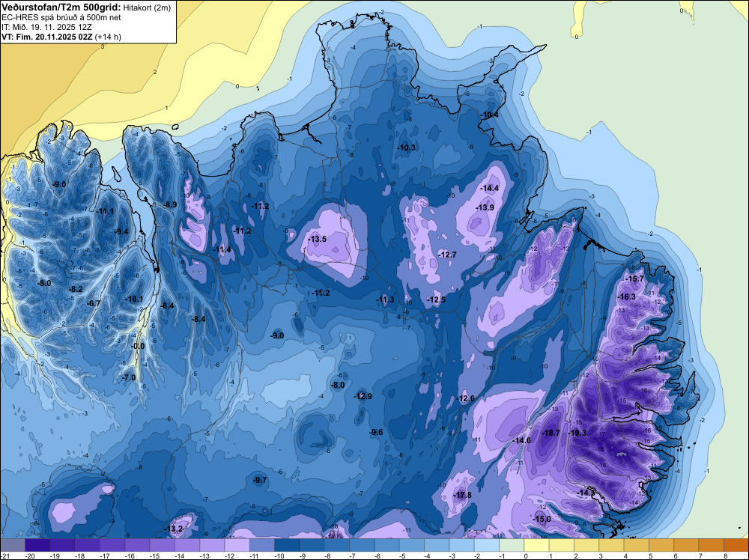749x560 pixels.
Task: Click the '-10.1' temperature value on the map
Action: pyautogui.click(x=134, y=299)
